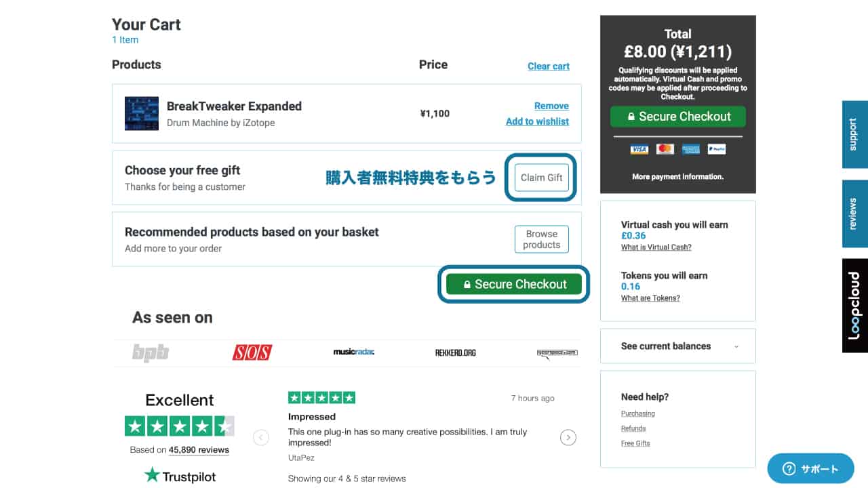Click the Sound On Sound logo
This screenshot has height=488, width=868.
click(x=252, y=352)
